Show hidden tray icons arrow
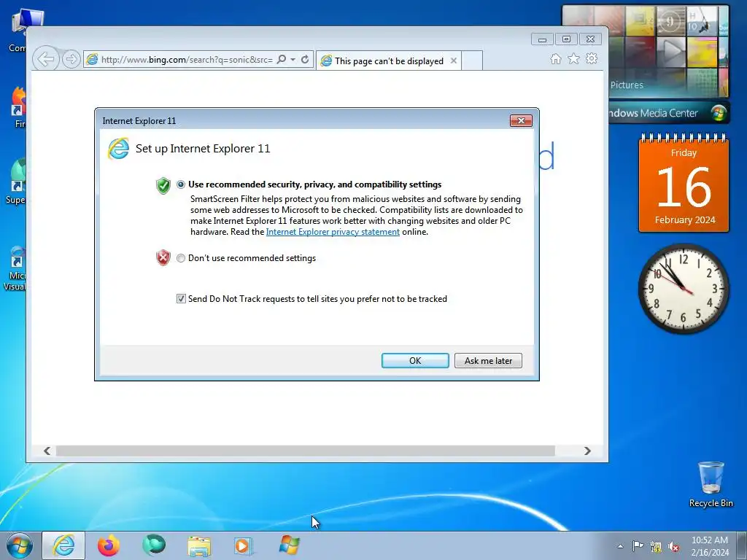The image size is (747, 560). [620, 546]
